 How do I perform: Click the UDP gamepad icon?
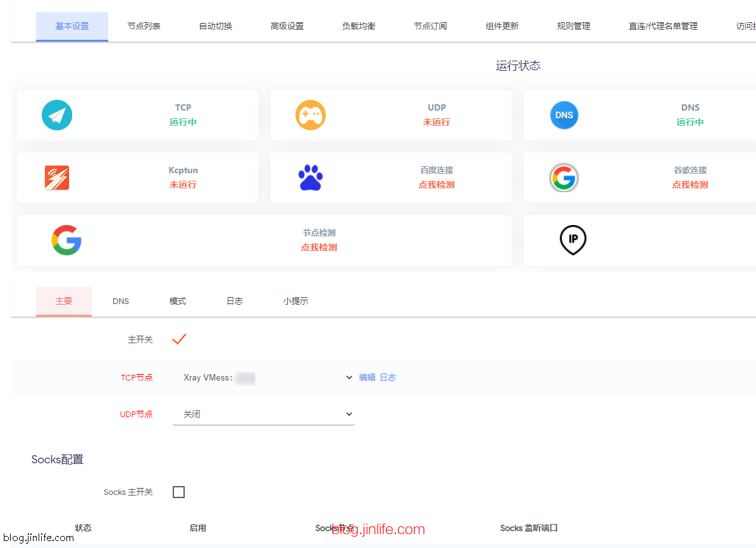311,115
